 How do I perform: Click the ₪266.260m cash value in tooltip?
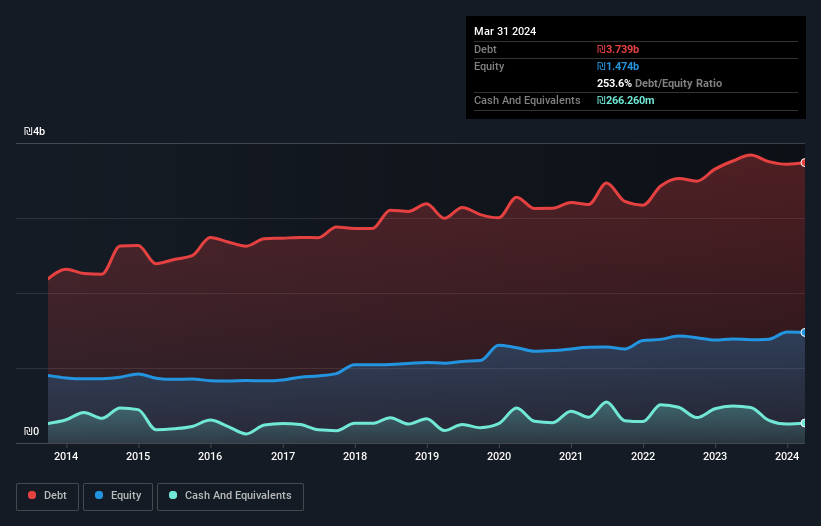pos(626,100)
